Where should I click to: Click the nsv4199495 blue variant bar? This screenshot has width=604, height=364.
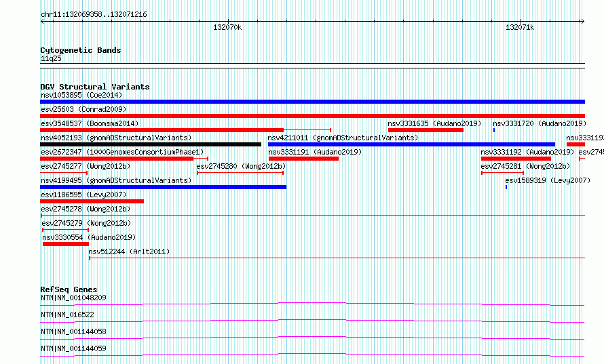tap(164, 187)
